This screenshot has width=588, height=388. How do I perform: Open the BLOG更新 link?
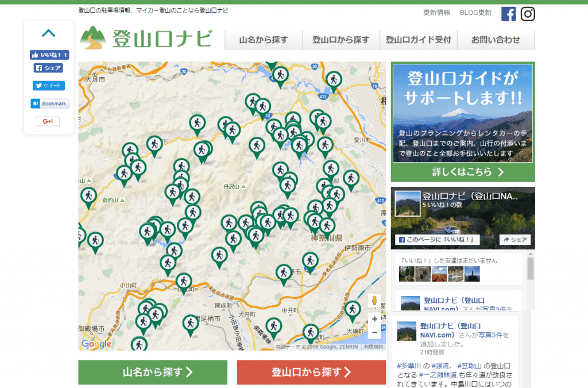[475, 13]
